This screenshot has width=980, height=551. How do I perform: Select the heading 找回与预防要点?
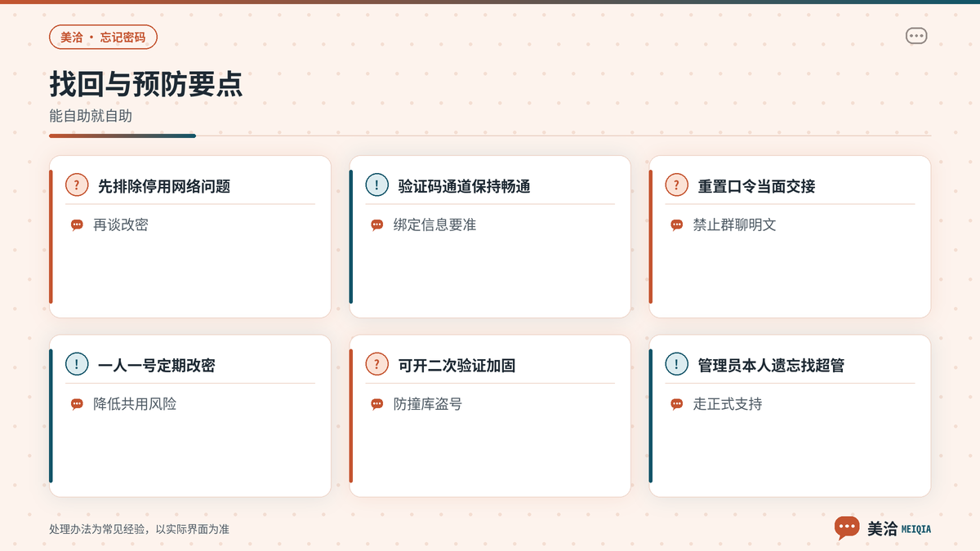point(146,84)
